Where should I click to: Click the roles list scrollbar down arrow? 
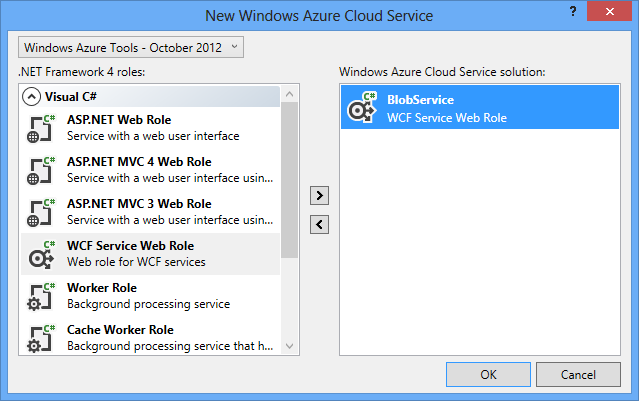coord(289,346)
